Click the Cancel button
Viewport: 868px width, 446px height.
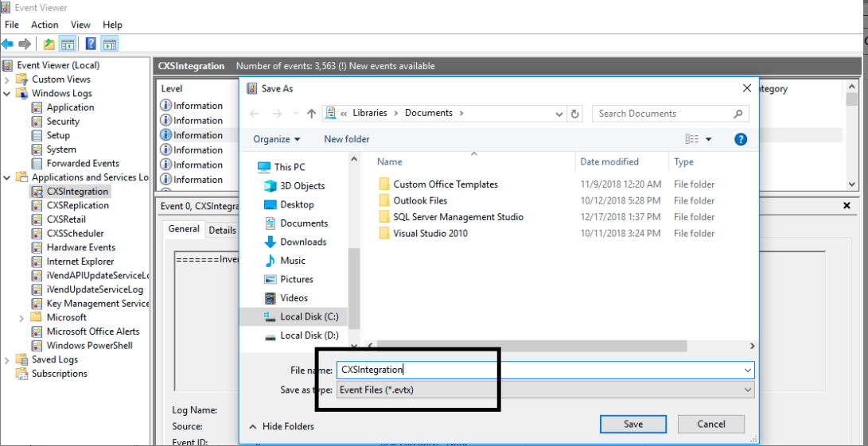click(x=711, y=425)
